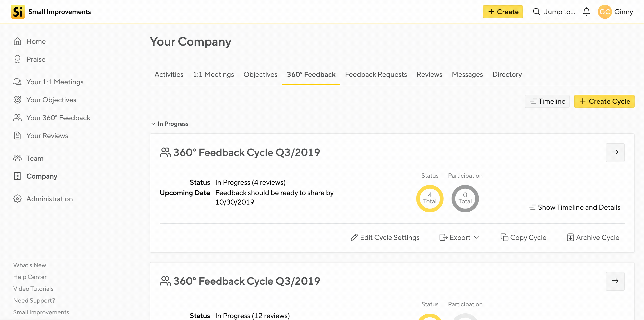Open Your 1:1 Meetings in the sidebar
Screen dimensions: 644x320
coord(49,82)
